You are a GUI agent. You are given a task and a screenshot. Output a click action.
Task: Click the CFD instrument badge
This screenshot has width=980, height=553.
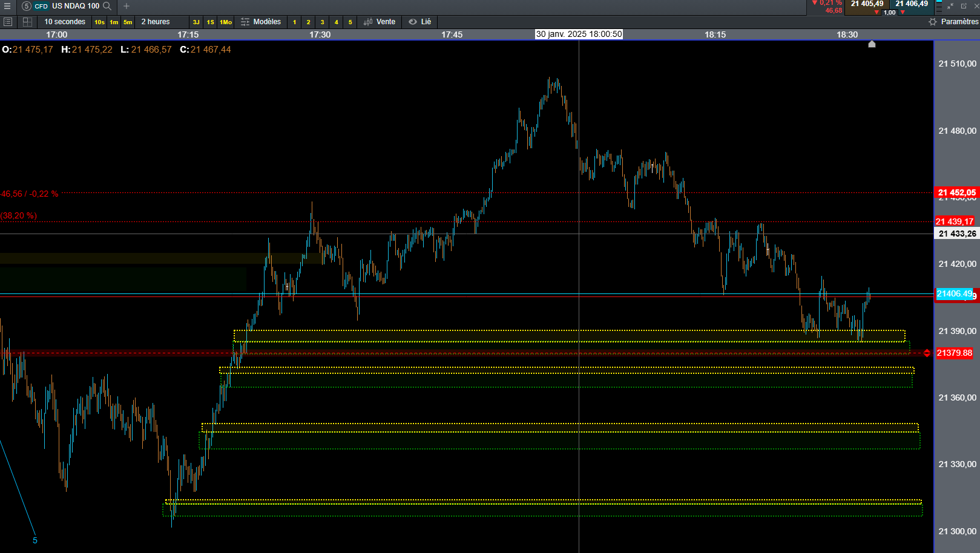tap(41, 6)
